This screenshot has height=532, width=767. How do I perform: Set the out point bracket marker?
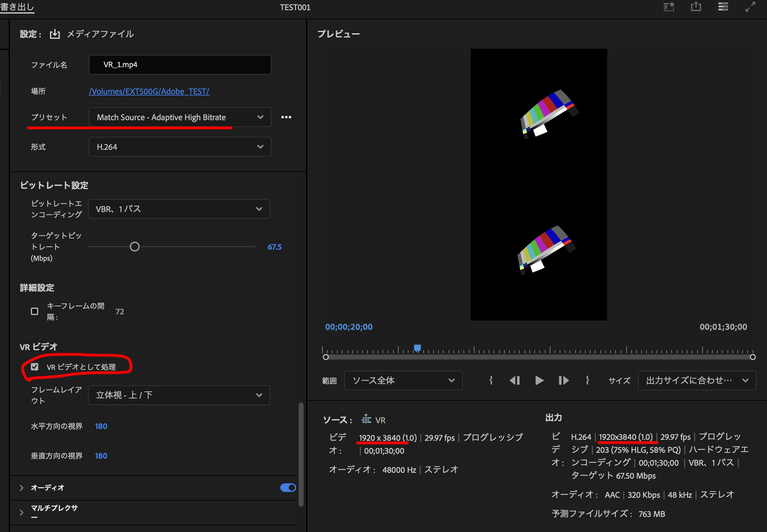(x=587, y=380)
